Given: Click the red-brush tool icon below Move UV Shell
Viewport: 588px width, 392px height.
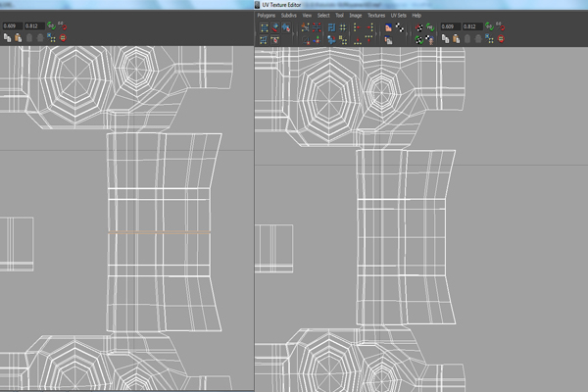Looking at the screenshot, I should [x=274, y=39].
